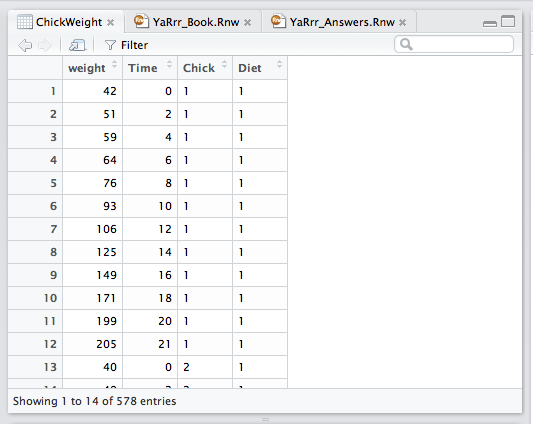Click weight cell with value 149
The width and height of the screenshot is (533, 424).
(x=92, y=275)
